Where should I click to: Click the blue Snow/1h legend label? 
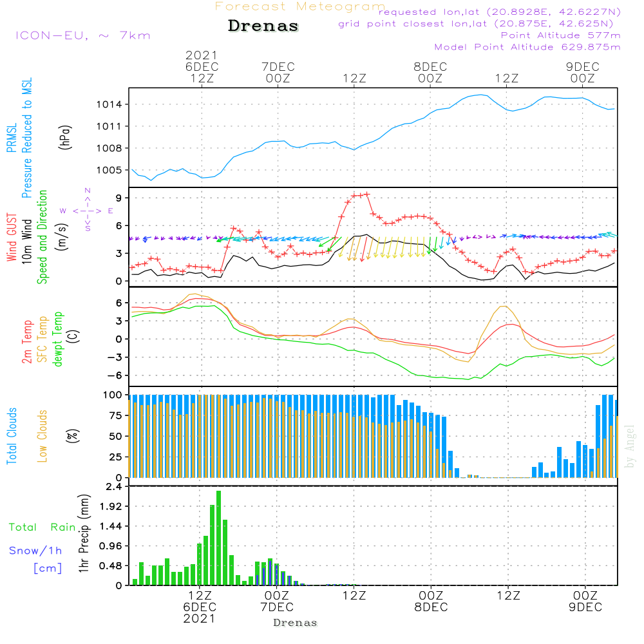[35, 551]
